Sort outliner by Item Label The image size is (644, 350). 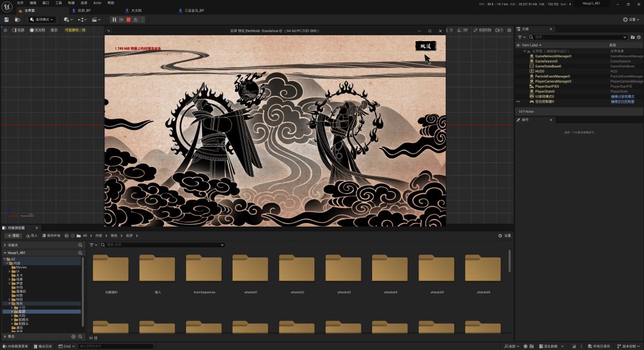click(531, 45)
